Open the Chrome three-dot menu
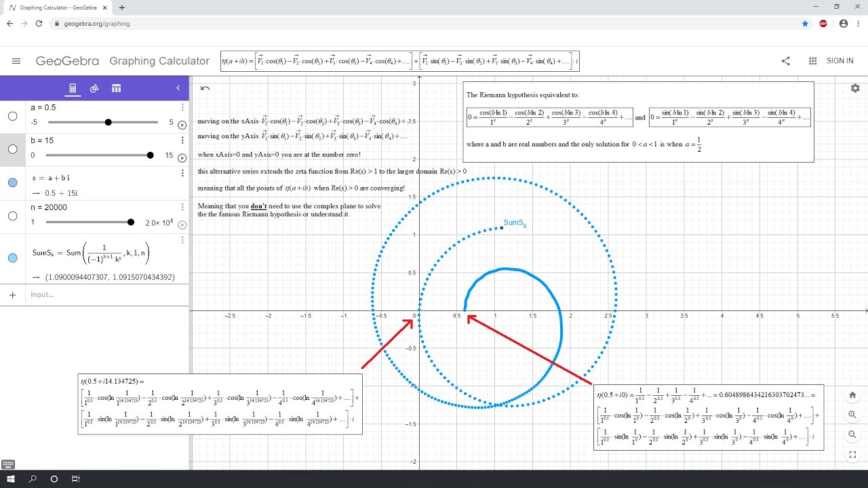This screenshot has height=488, width=868. (x=859, y=23)
